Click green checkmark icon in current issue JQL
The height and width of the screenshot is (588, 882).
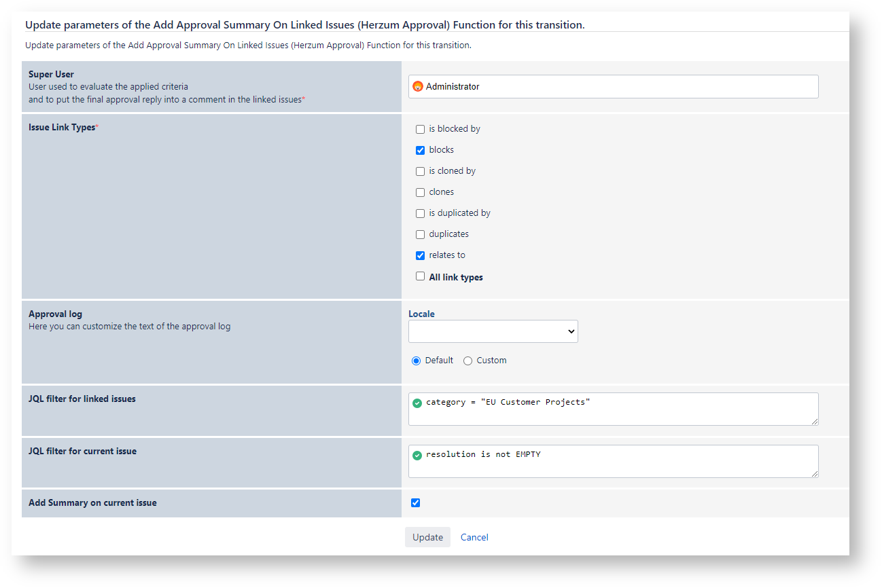tap(417, 455)
